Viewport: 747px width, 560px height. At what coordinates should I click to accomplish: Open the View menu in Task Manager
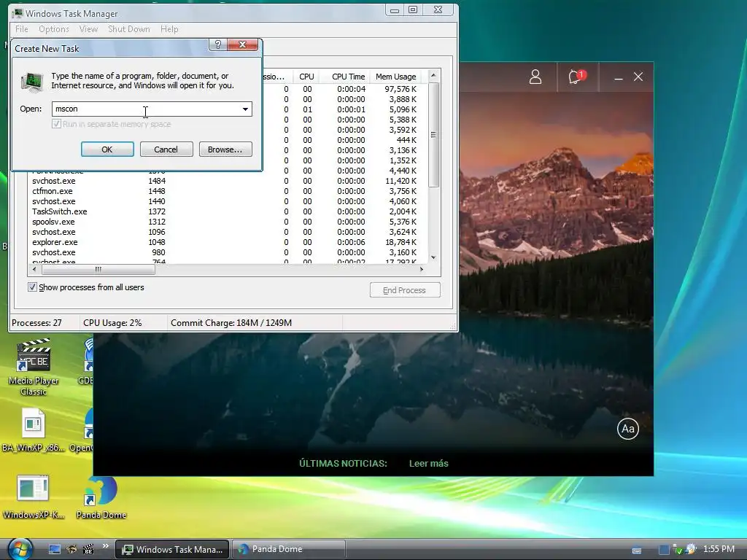88,29
